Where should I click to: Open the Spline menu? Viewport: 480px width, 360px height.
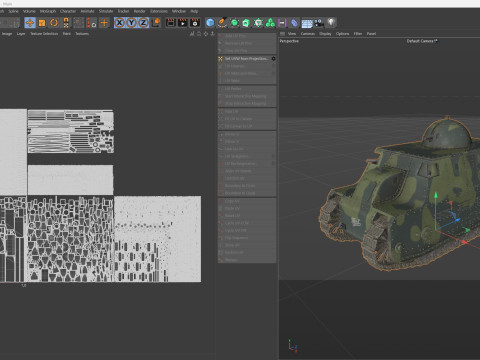point(13,11)
